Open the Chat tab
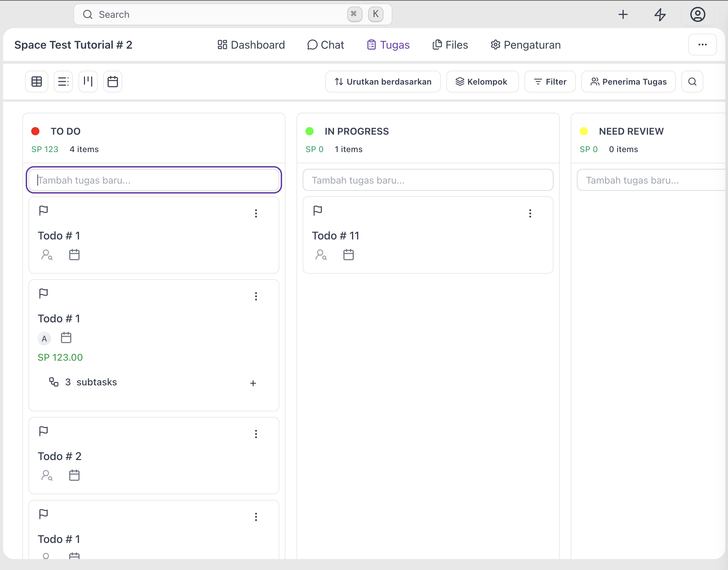 325,45
